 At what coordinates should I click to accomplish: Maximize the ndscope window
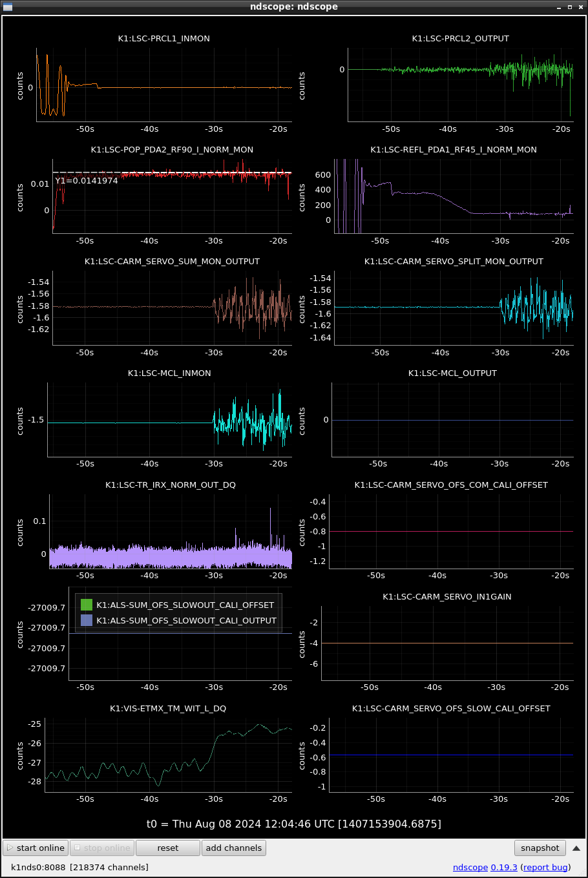click(x=570, y=6)
